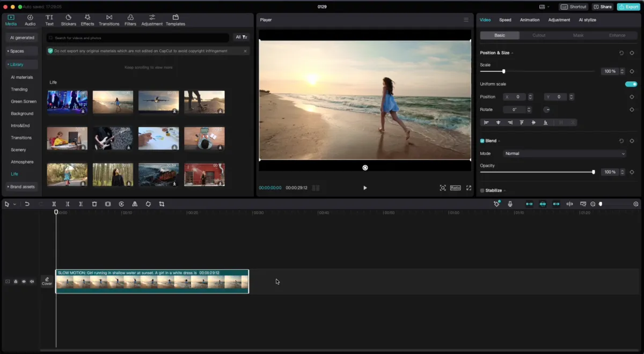
Task: Open the Templates panel
Action: point(175,20)
